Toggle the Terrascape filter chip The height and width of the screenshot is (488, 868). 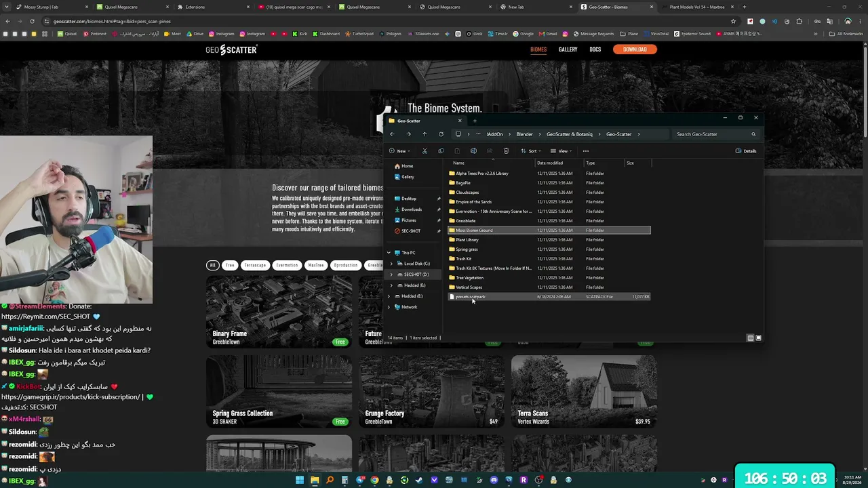point(255,265)
